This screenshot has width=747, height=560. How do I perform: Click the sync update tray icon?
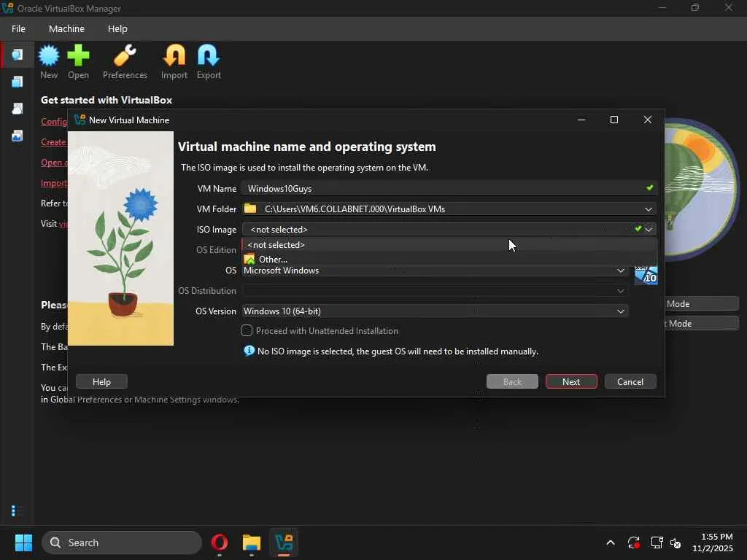[x=634, y=542]
